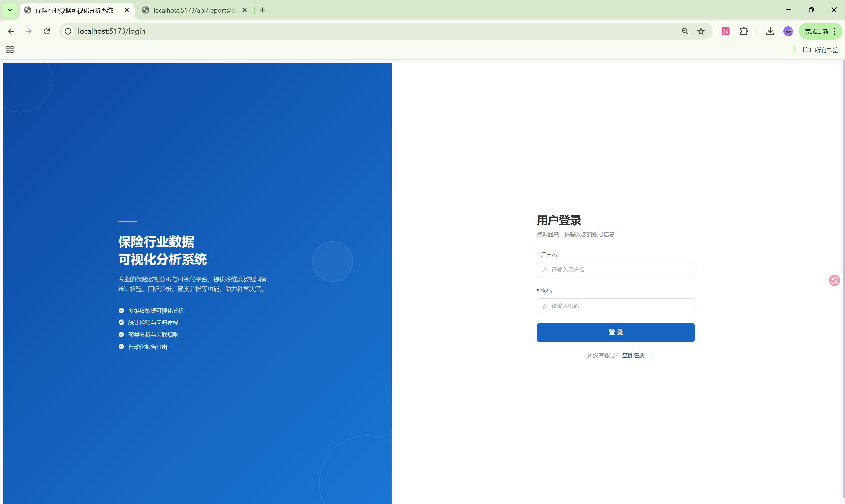Open the download manager icon in toolbar
Image resolution: width=845 pixels, height=504 pixels.
pyautogui.click(x=770, y=31)
